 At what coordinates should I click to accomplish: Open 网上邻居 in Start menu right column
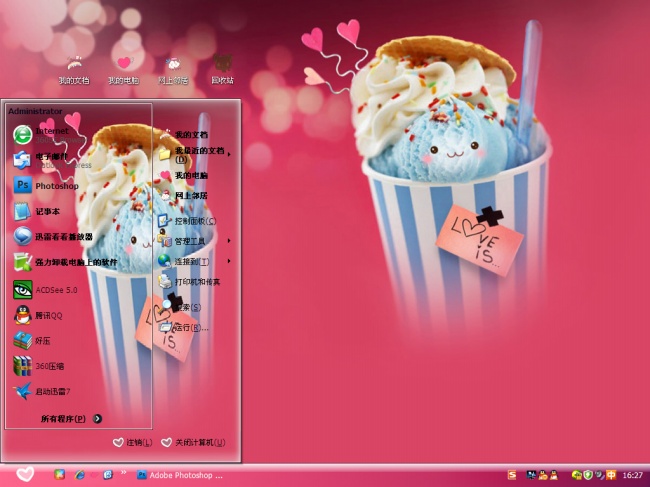[183, 195]
